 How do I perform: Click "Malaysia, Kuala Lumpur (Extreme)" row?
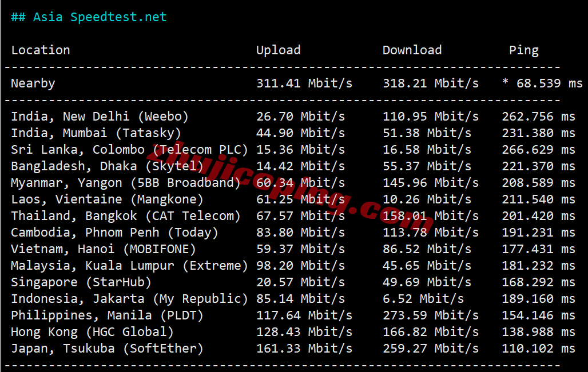tap(129, 266)
